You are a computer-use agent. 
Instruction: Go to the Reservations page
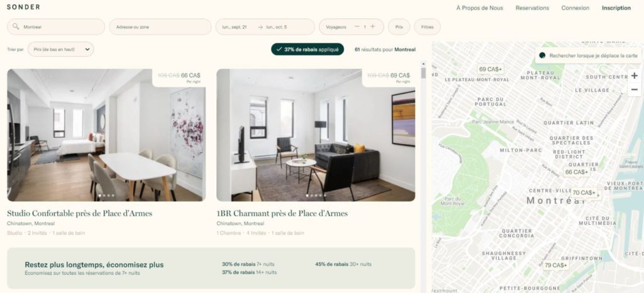point(532,8)
